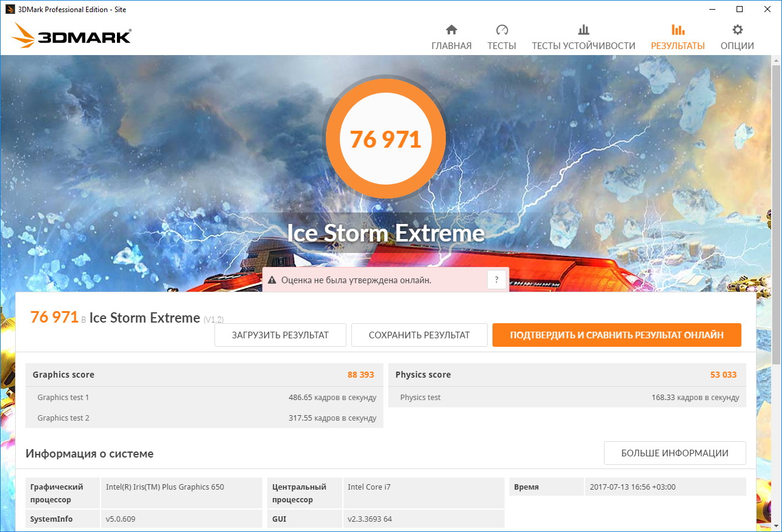This screenshot has width=782, height=532.
Task: Open the ОПЦИИ gear icon
Action: point(737,30)
